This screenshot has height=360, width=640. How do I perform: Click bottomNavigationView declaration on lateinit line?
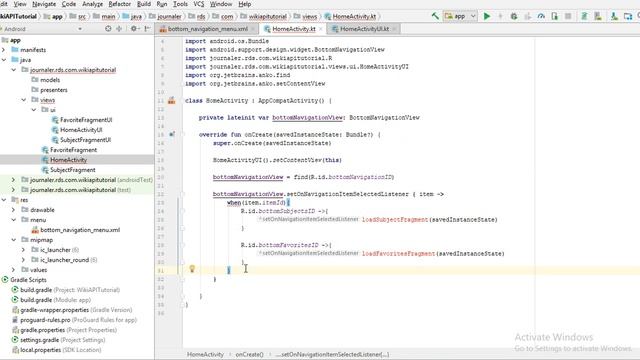(x=307, y=118)
